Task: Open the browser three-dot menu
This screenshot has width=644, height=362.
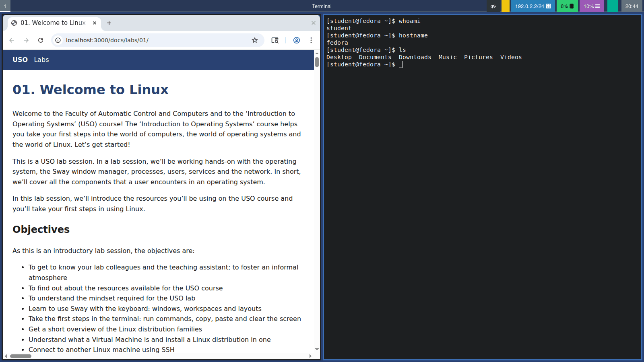Action: coord(311,40)
